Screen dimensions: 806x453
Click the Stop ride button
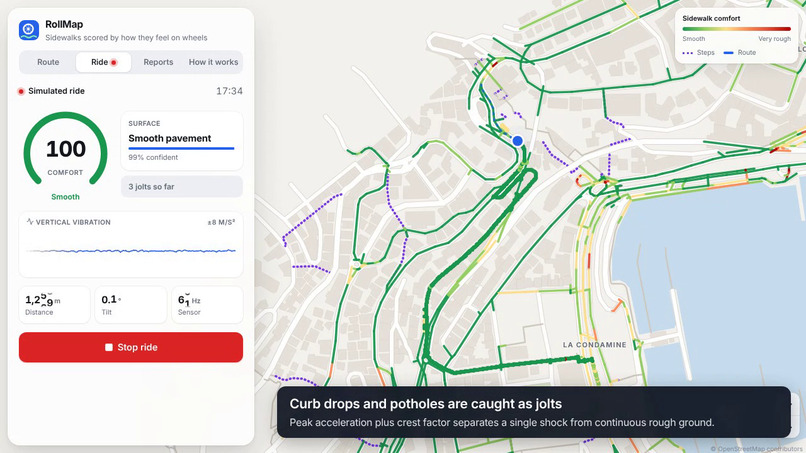(131, 347)
